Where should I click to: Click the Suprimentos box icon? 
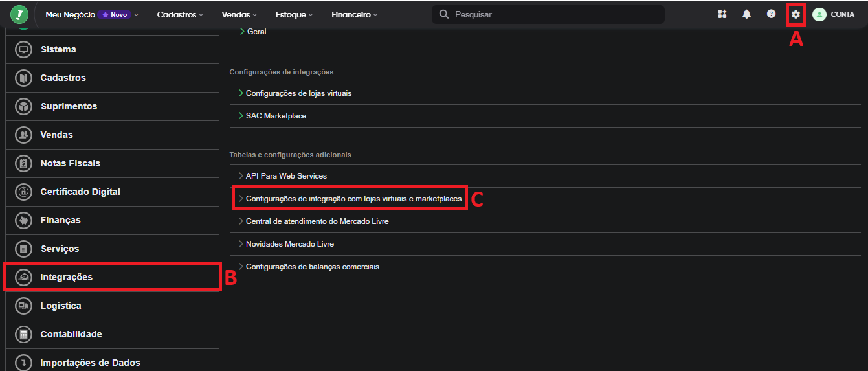(23, 106)
